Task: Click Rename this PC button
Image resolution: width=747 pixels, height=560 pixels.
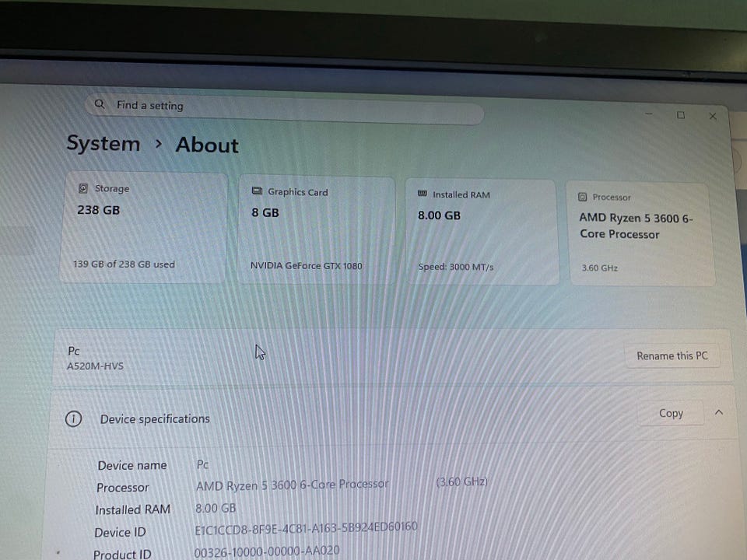Action: click(x=672, y=355)
